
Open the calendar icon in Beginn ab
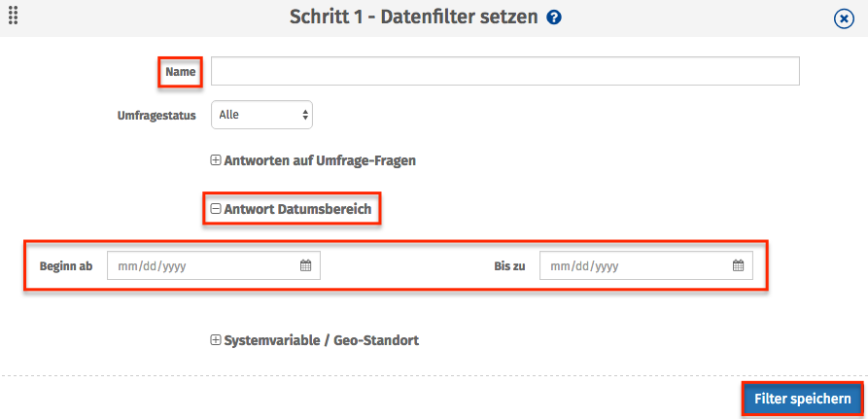tap(305, 265)
